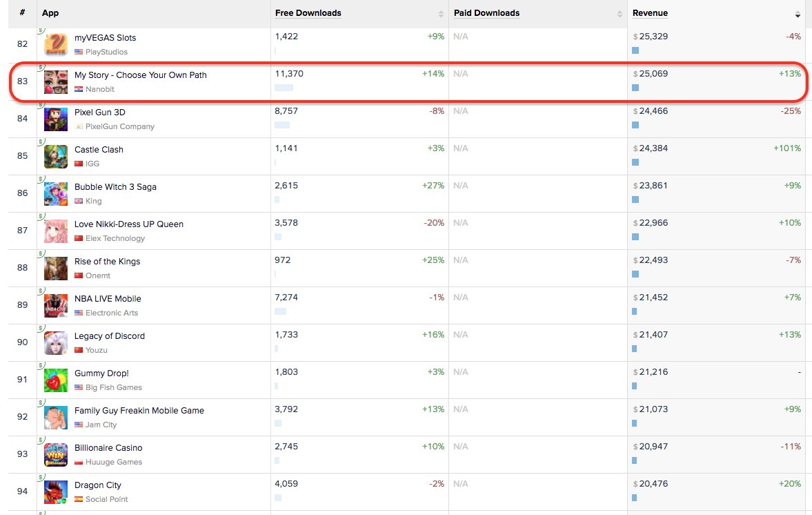Click the Revenue column header
Viewport: 812px width, 515px height.
[650, 13]
